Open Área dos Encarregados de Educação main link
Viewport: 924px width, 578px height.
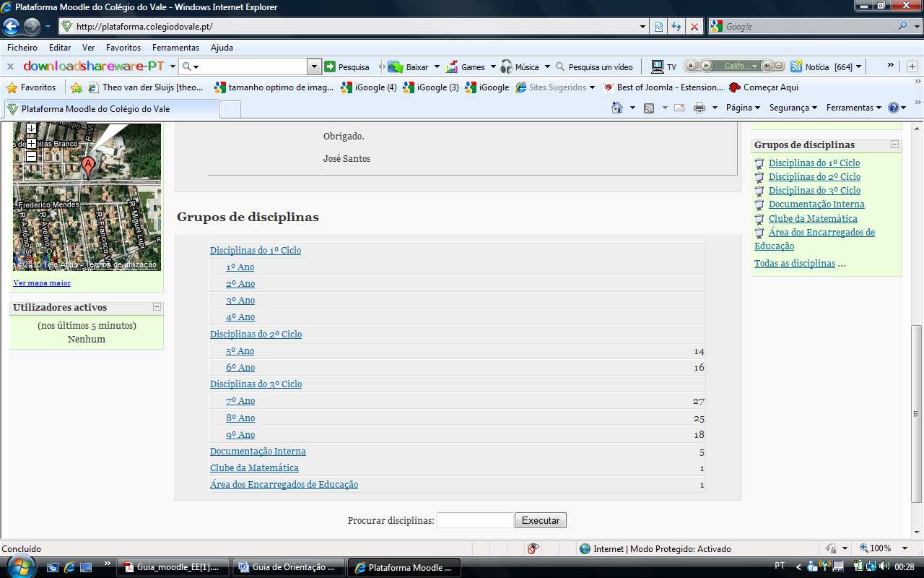coord(284,485)
